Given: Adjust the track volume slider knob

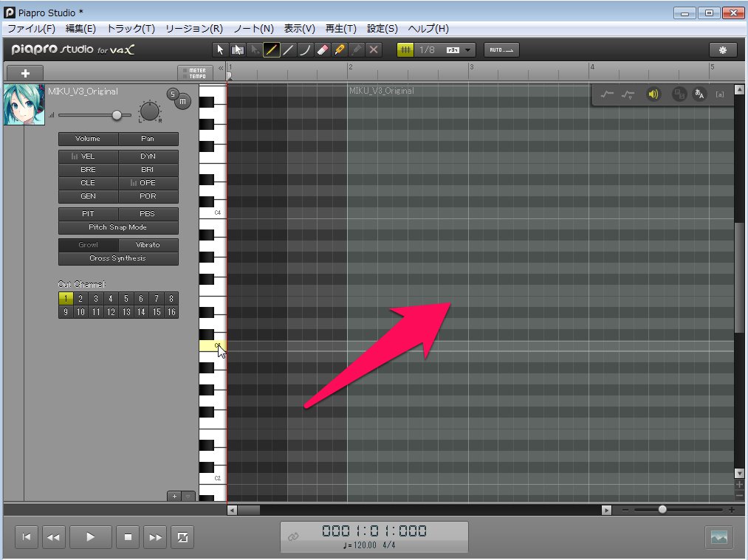Looking at the screenshot, I should coord(117,115).
